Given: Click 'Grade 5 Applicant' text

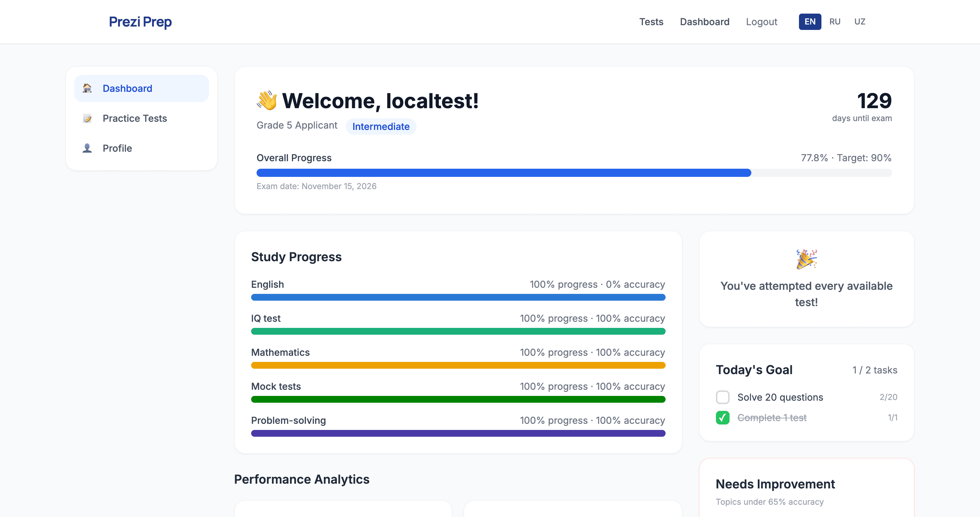Looking at the screenshot, I should point(297,126).
